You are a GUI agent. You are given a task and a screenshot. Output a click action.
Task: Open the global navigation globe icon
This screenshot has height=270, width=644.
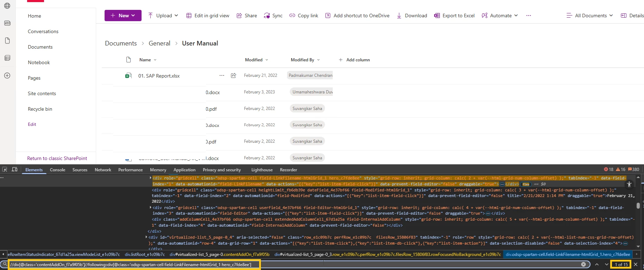(7, 6)
